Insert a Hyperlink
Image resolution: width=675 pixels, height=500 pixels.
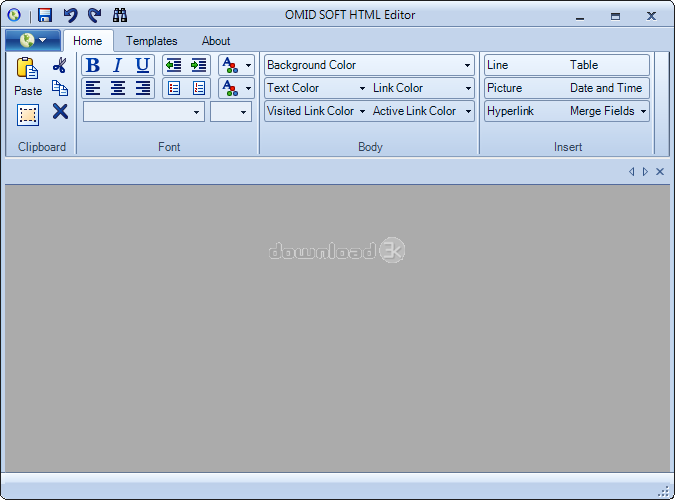pos(511,111)
